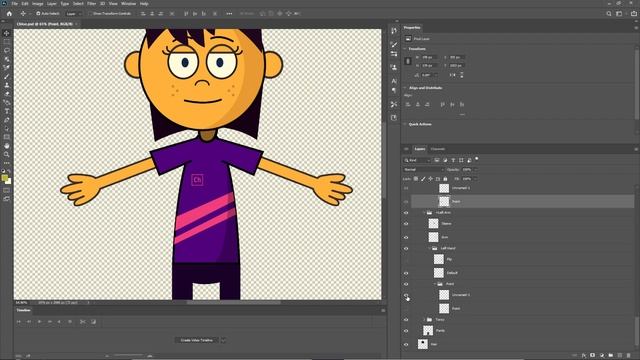Image resolution: width=640 pixels, height=360 pixels.
Task: Toggle the Auto-Select checkbox
Action: (x=38, y=13)
